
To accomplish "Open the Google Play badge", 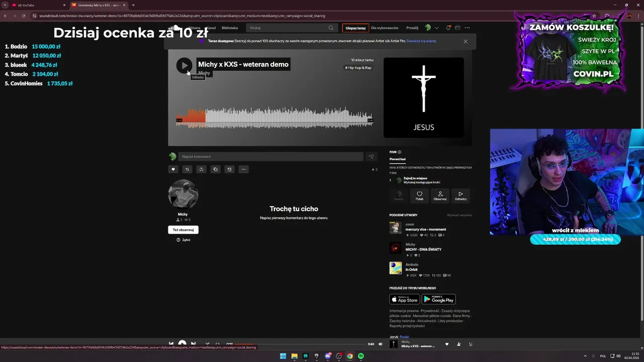I will click(x=439, y=300).
